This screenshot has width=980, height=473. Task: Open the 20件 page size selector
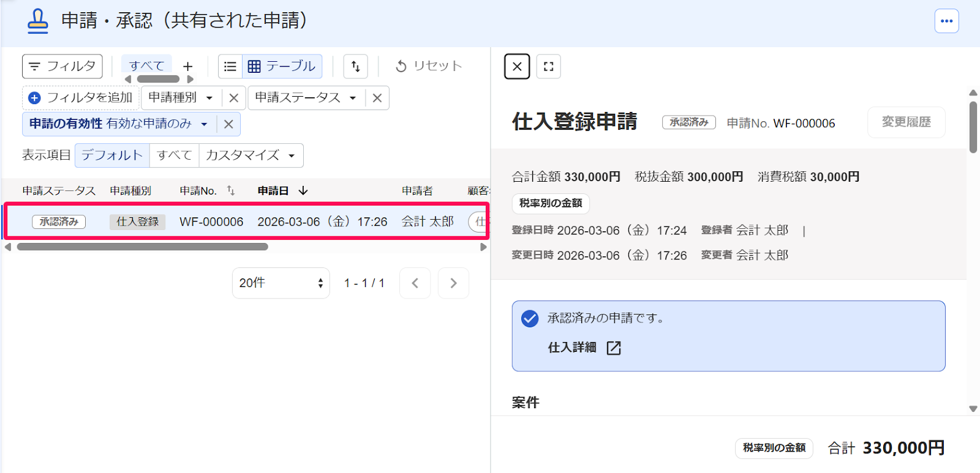(281, 283)
